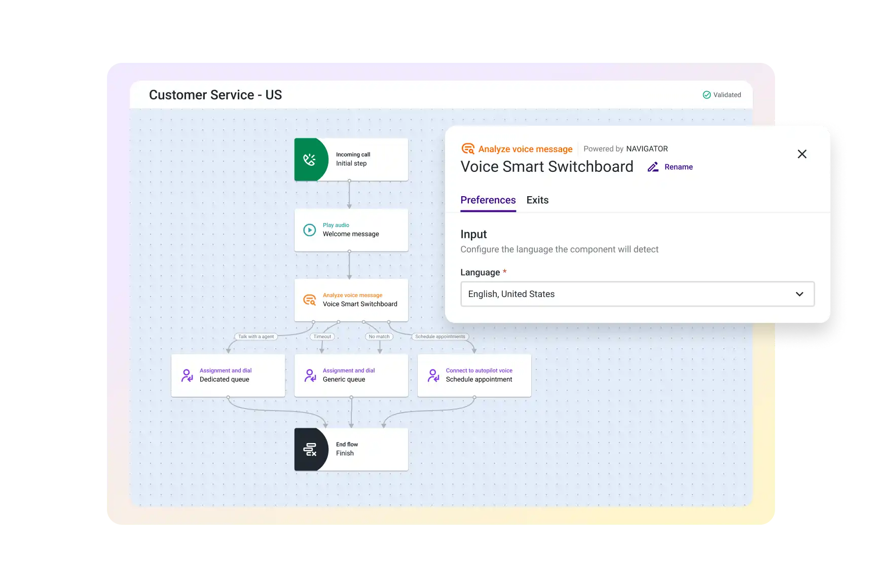Click the Rename link
Viewport: 882px width, 588px height.
tap(678, 167)
